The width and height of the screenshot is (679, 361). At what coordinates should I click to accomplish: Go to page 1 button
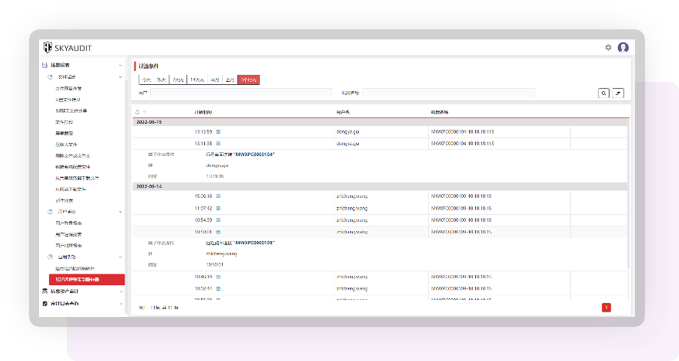click(x=606, y=308)
